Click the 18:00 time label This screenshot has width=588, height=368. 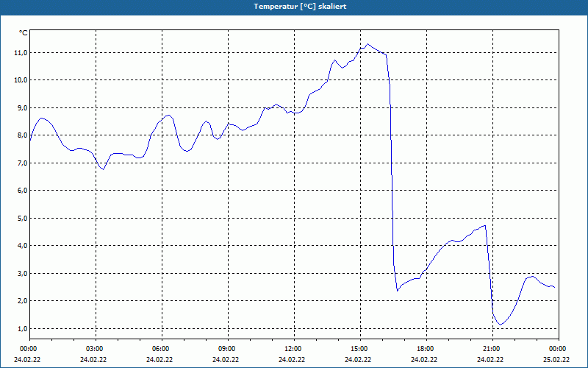point(426,349)
